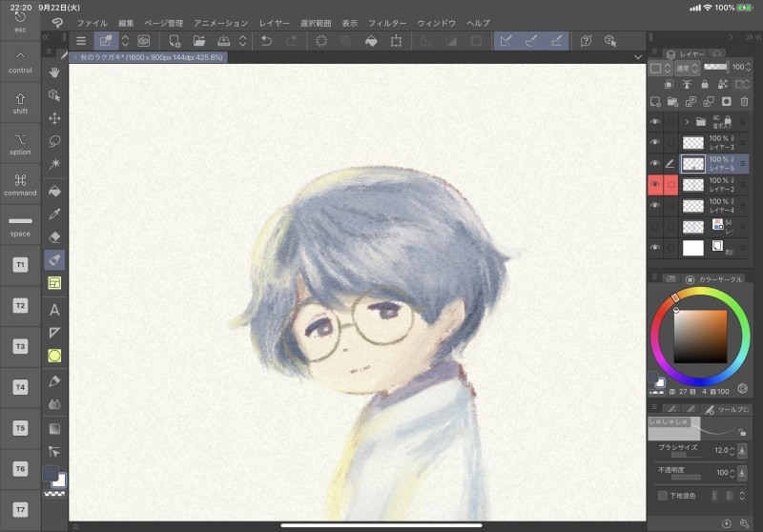Open the layer color mode dropdown
This screenshot has width=763, height=532.
pos(660,68)
